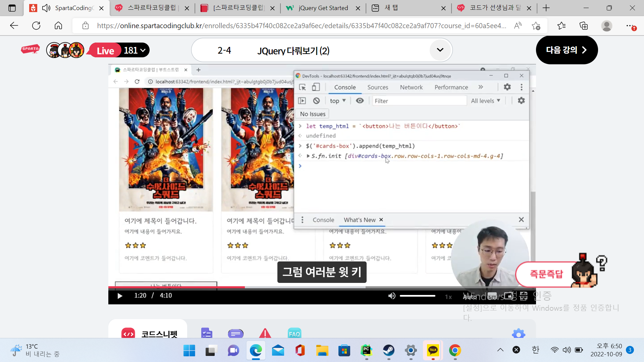Open the chat bubble icon tab

[236, 334]
